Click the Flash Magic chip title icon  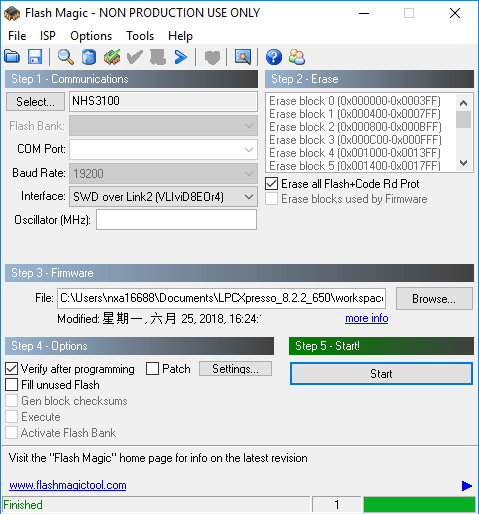tap(12, 13)
